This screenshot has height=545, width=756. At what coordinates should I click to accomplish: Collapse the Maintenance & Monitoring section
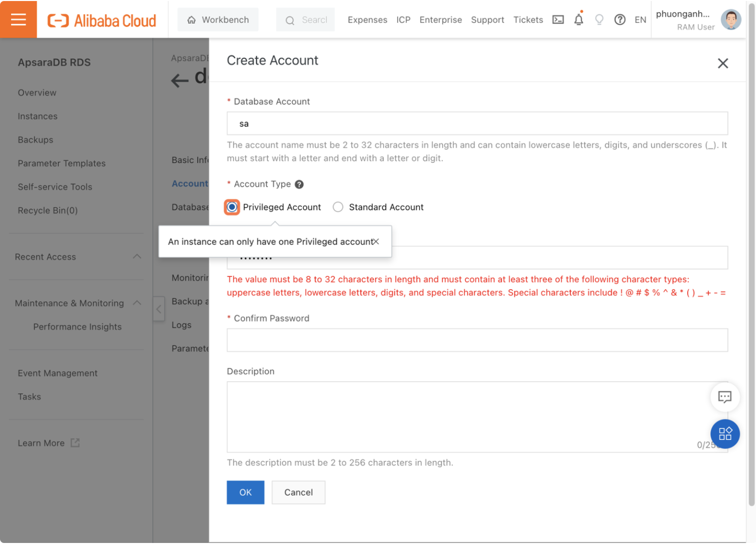pyautogui.click(x=137, y=303)
